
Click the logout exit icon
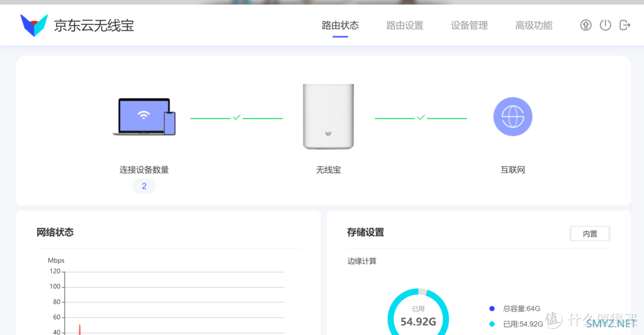(625, 25)
